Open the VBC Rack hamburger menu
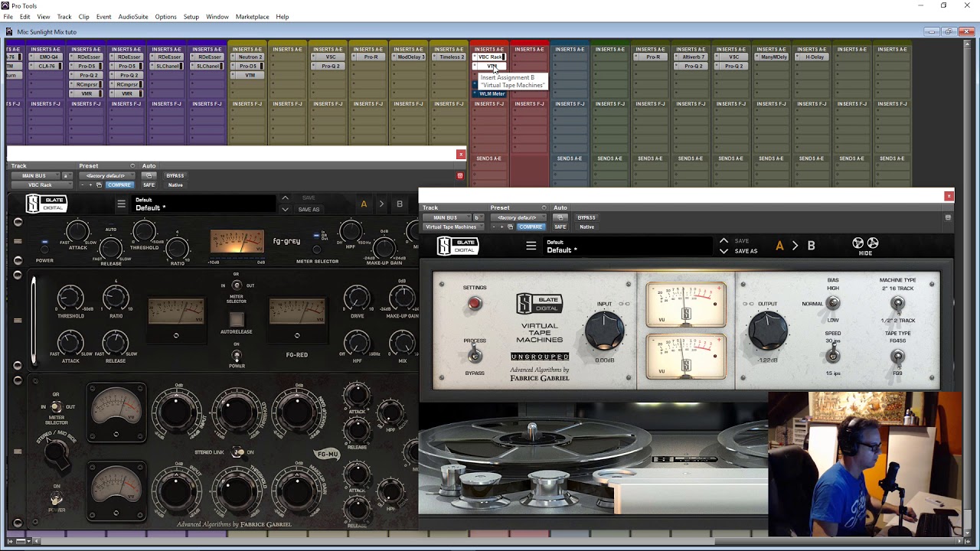 point(121,204)
